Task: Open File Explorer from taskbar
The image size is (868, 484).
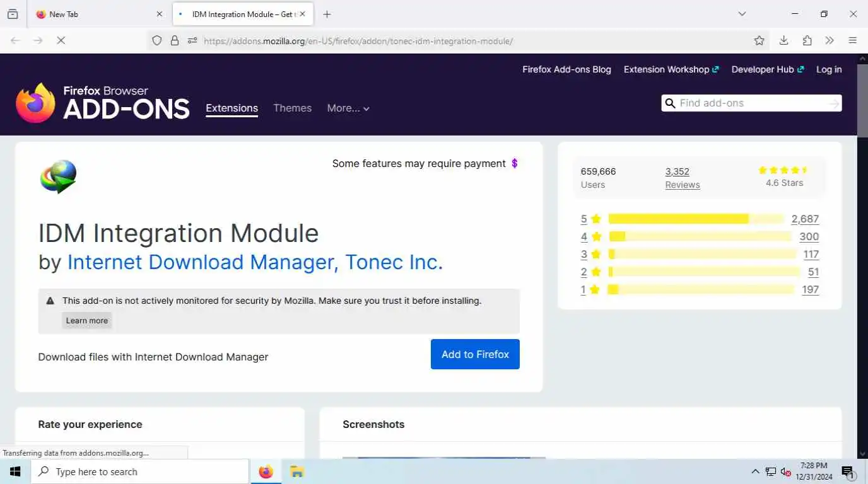Action: [296, 471]
